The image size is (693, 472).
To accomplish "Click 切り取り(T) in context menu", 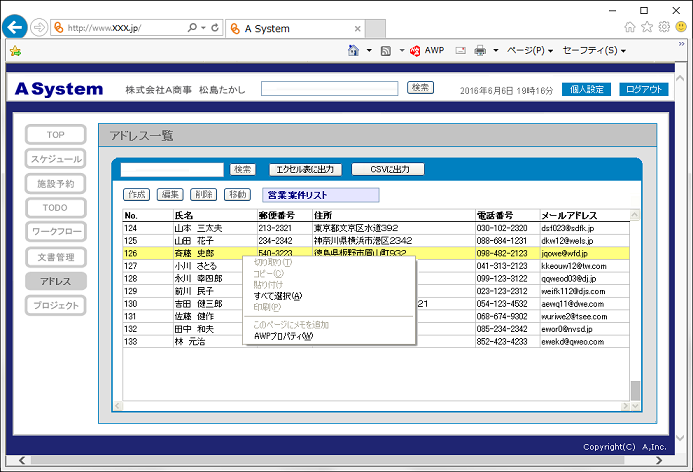I will tap(273, 263).
